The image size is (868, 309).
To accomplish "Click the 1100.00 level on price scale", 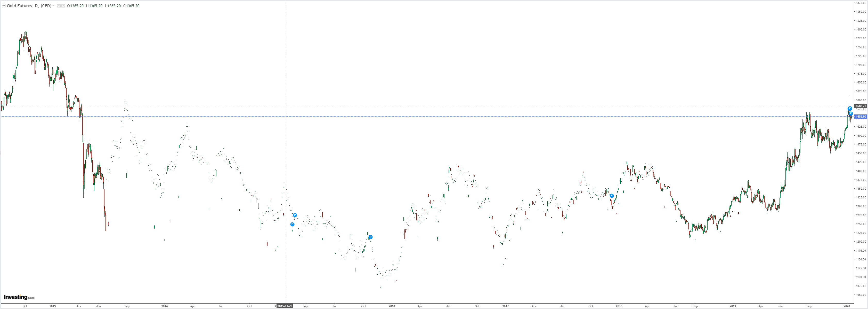I will pyautogui.click(x=861, y=277).
